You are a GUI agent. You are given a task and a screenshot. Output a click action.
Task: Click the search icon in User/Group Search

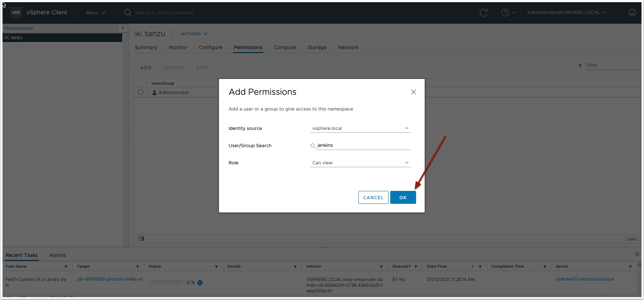(x=313, y=146)
